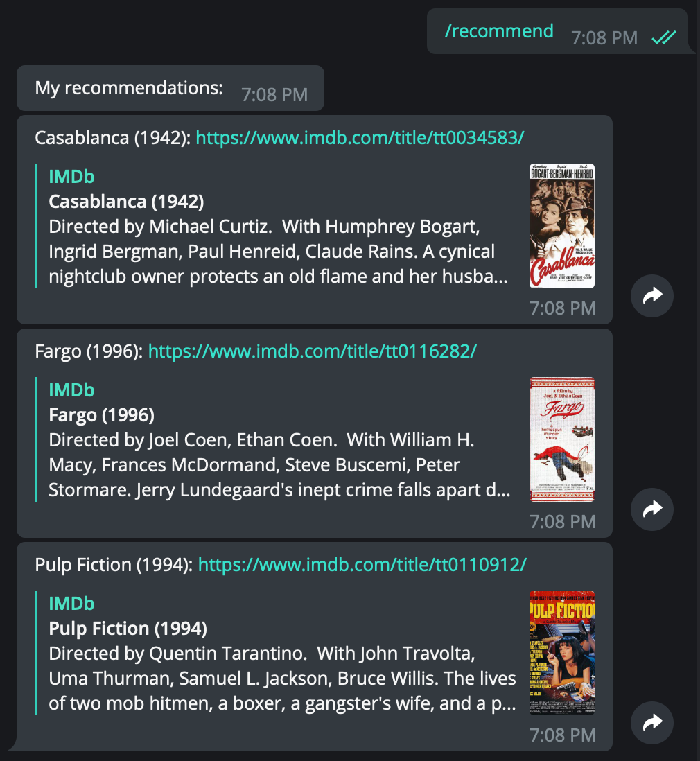Click the double-check read receipt icon
This screenshot has width=700, height=761.
(x=663, y=37)
